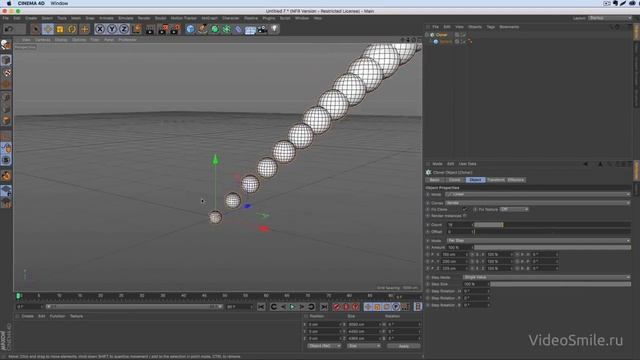The height and width of the screenshot is (360, 640).
Task: Click the workplane icon in left sidebar
Action: click(x=6, y=190)
